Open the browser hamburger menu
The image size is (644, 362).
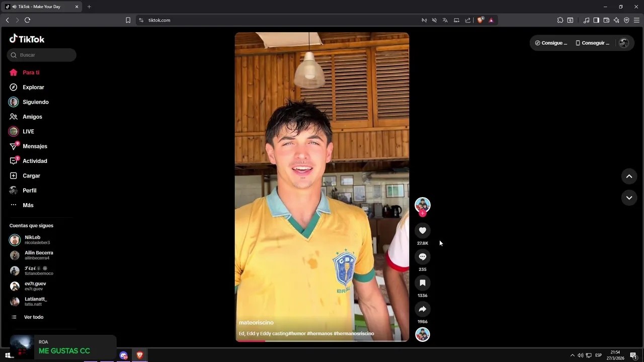pyautogui.click(x=636, y=20)
